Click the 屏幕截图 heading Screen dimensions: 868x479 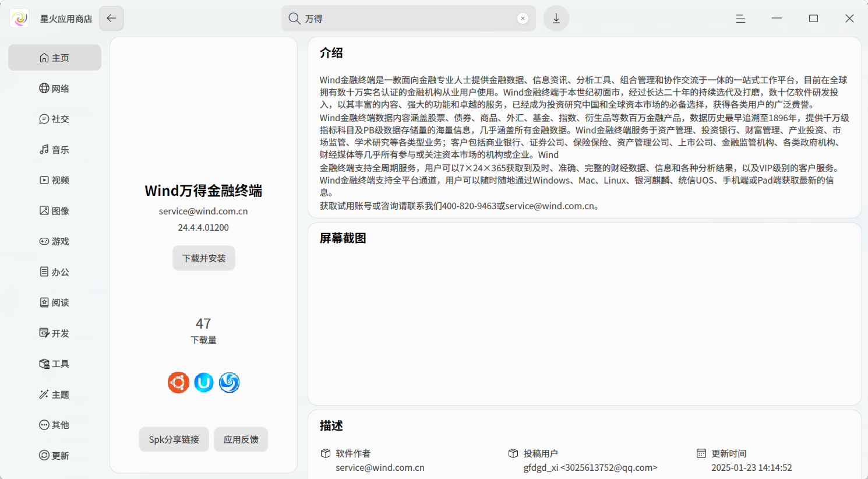(343, 238)
